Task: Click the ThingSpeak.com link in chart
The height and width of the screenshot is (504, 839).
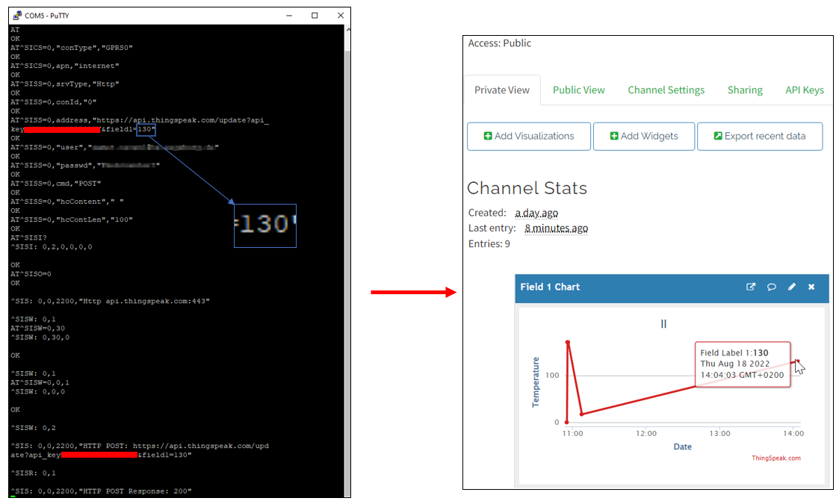Action: tap(775, 458)
